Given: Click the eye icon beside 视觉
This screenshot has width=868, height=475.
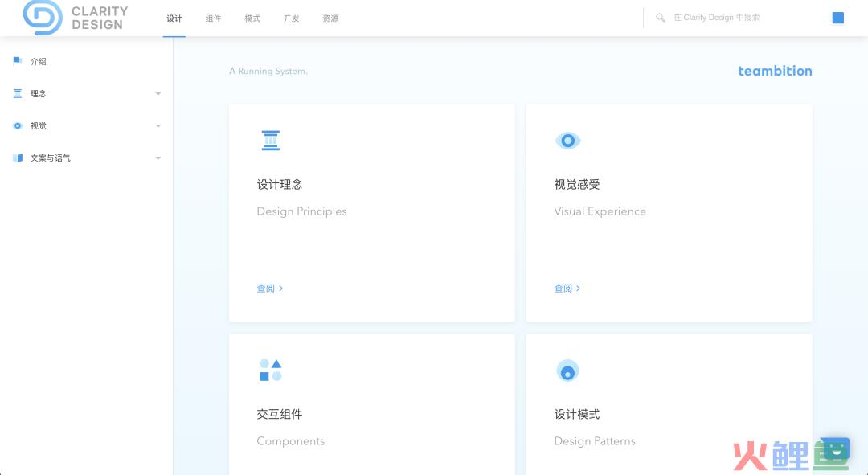Looking at the screenshot, I should [18, 125].
